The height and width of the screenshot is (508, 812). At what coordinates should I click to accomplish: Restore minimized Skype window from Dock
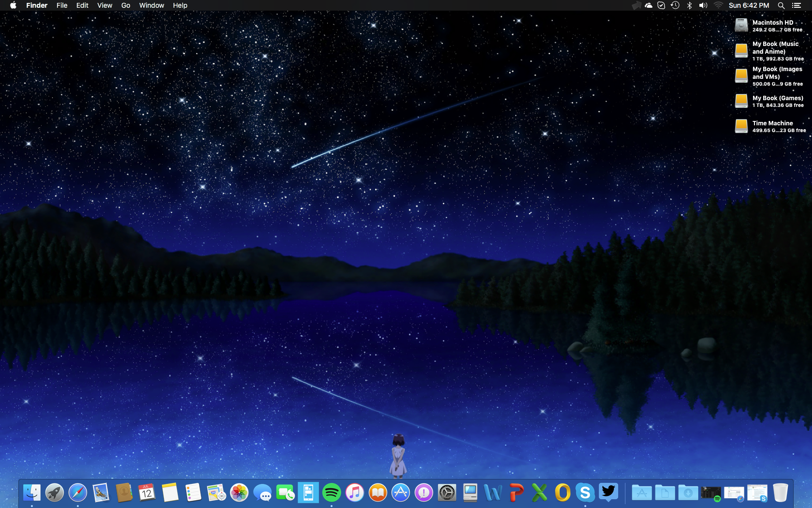coord(757,493)
